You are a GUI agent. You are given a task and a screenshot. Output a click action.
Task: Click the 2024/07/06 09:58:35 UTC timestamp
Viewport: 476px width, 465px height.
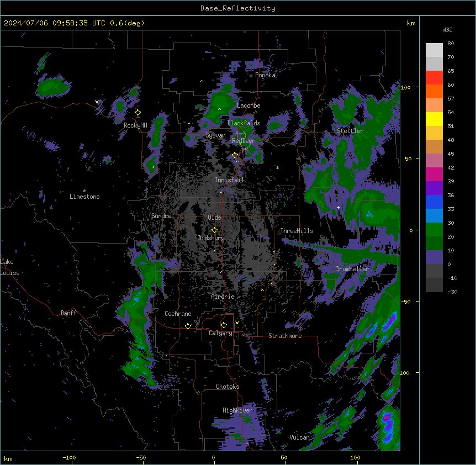[x=55, y=23]
